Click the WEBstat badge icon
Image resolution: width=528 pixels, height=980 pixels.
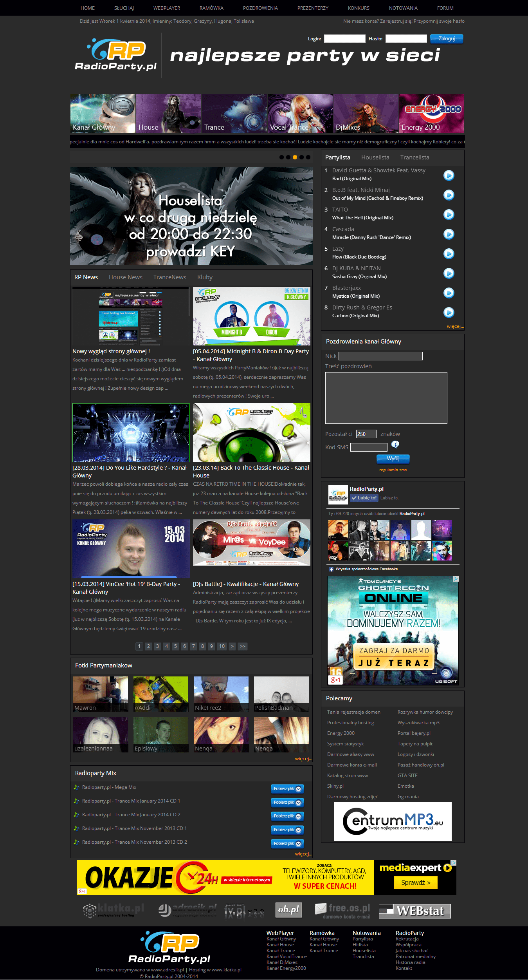pos(414,911)
